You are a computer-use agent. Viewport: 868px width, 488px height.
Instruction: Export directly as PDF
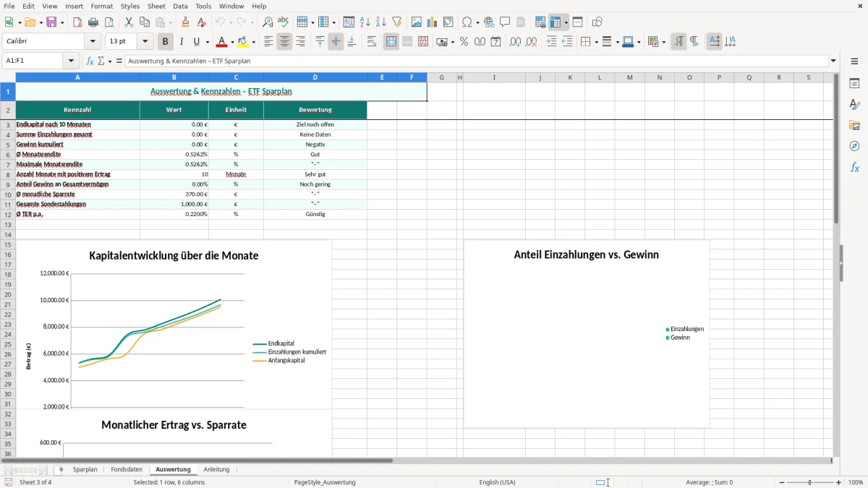(77, 22)
